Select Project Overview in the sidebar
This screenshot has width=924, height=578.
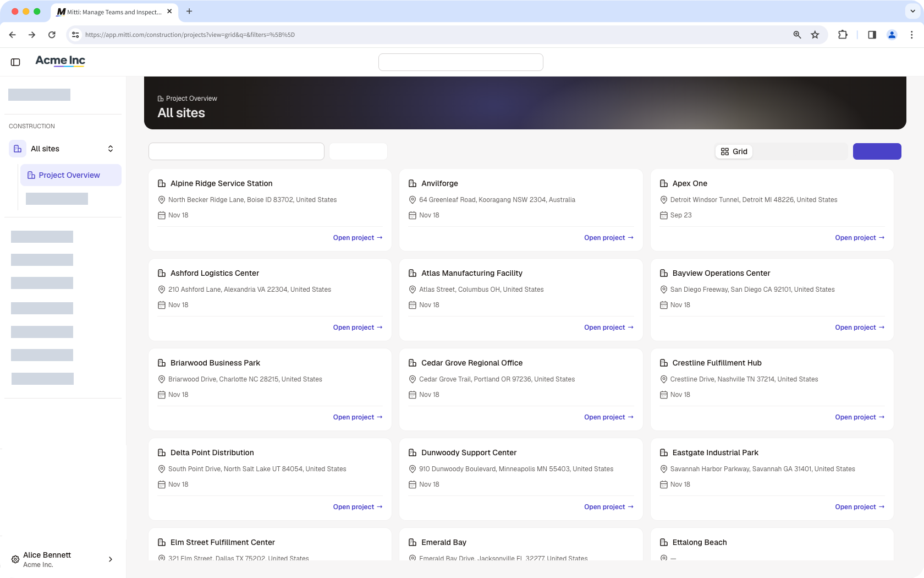(x=71, y=175)
